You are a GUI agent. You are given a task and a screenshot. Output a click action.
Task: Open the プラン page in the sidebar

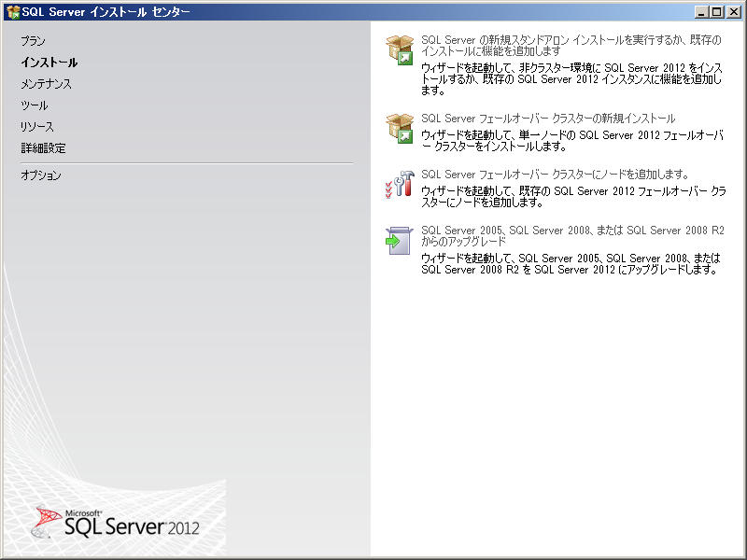[34, 41]
